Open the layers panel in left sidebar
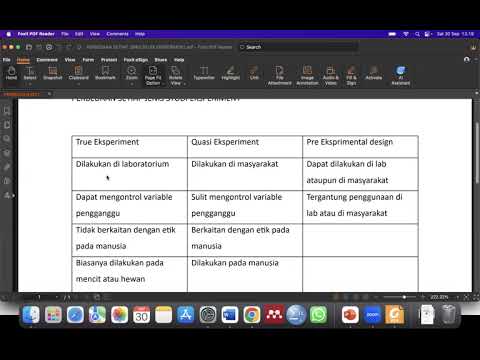480x360 pixels. [x=7, y=153]
